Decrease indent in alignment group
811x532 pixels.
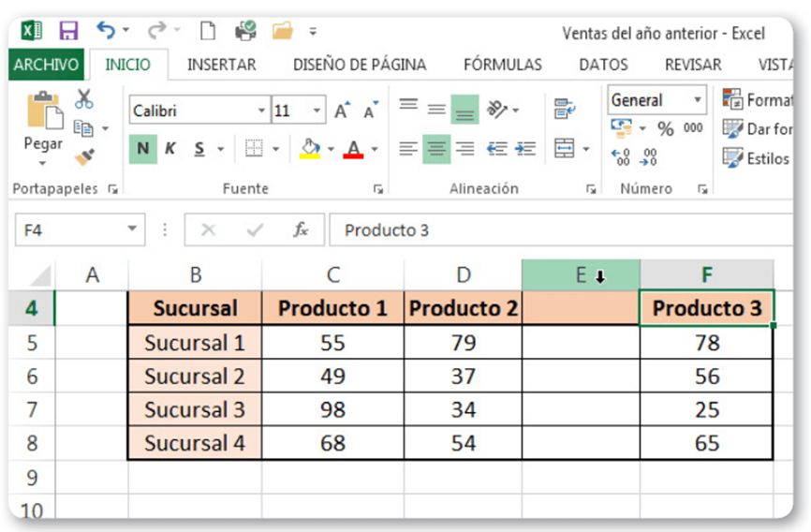(x=497, y=149)
